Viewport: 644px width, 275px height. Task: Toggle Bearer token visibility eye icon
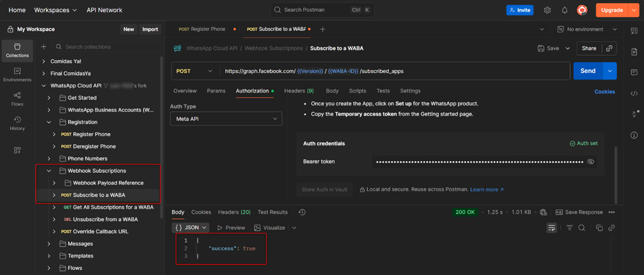pos(591,161)
